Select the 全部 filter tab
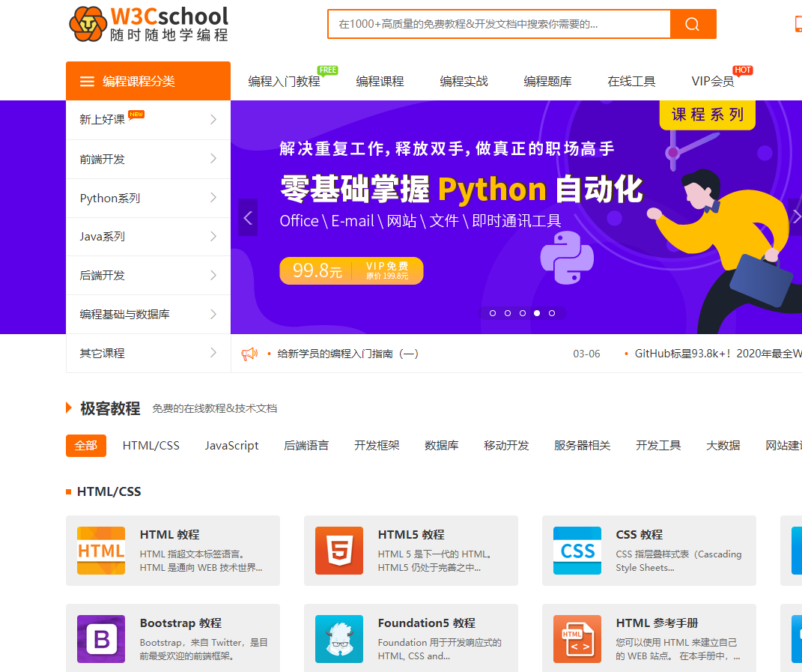802x672 pixels. (x=86, y=445)
